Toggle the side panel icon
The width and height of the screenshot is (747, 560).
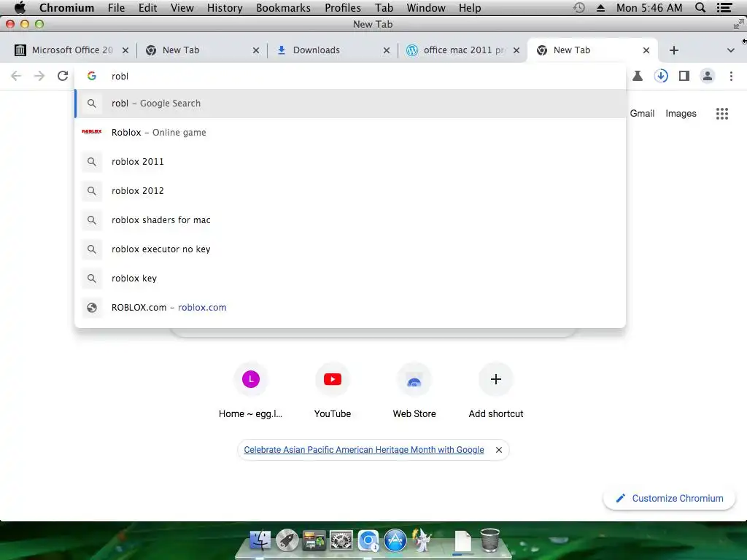click(x=684, y=76)
